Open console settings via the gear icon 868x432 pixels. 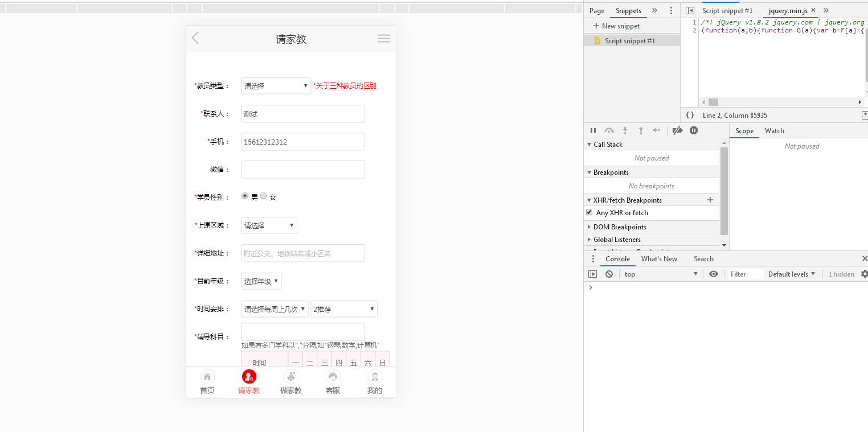[865, 274]
